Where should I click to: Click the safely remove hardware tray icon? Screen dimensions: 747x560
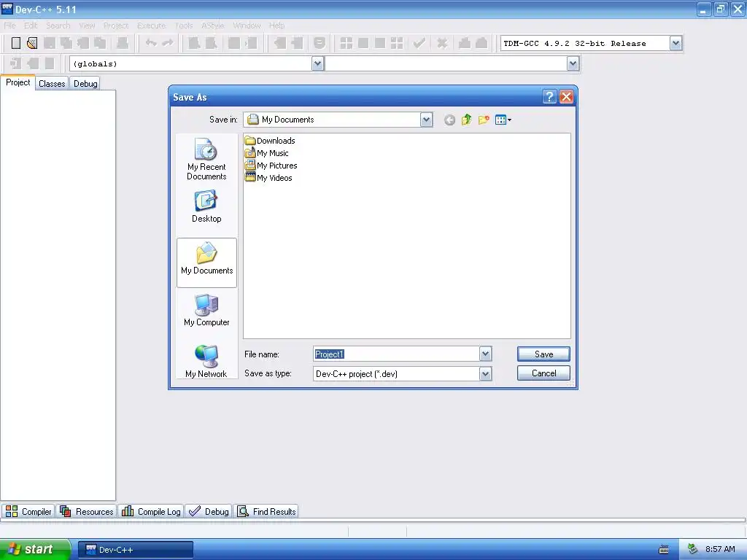(x=692, y=549)
